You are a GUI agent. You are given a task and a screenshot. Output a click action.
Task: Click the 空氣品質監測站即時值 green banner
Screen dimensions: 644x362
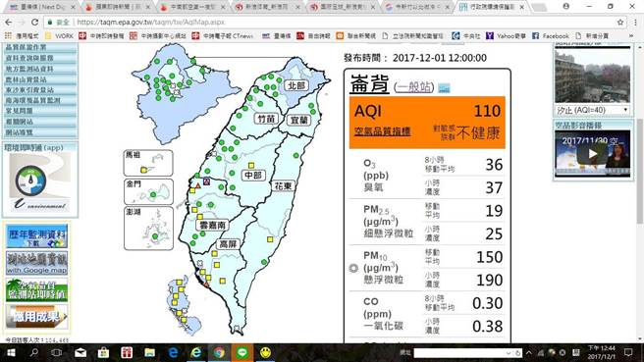point(37,289)
